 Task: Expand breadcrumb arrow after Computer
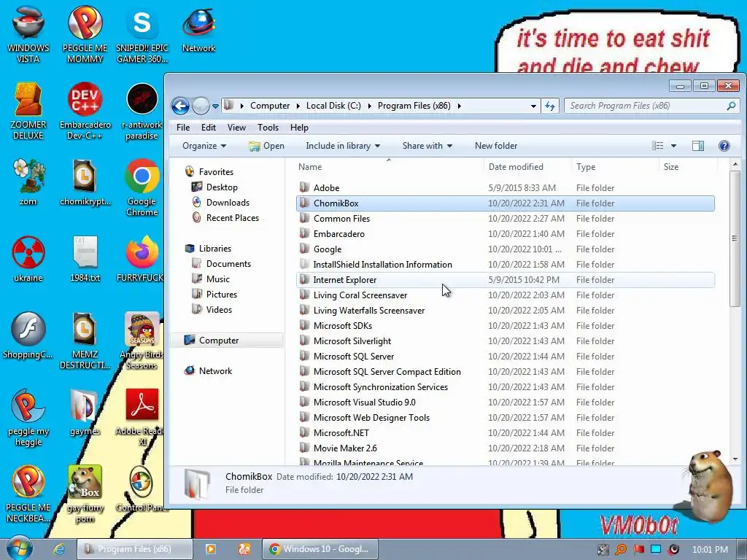point(298,106)
